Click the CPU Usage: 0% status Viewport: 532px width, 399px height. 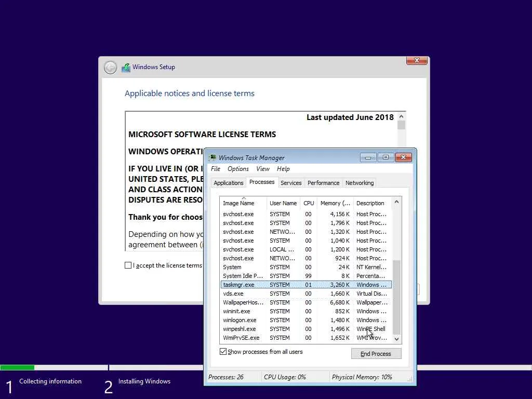(x=285, y=377)
